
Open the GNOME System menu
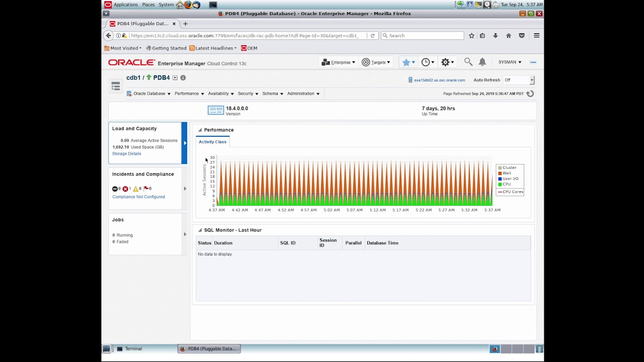click(166, 5)
